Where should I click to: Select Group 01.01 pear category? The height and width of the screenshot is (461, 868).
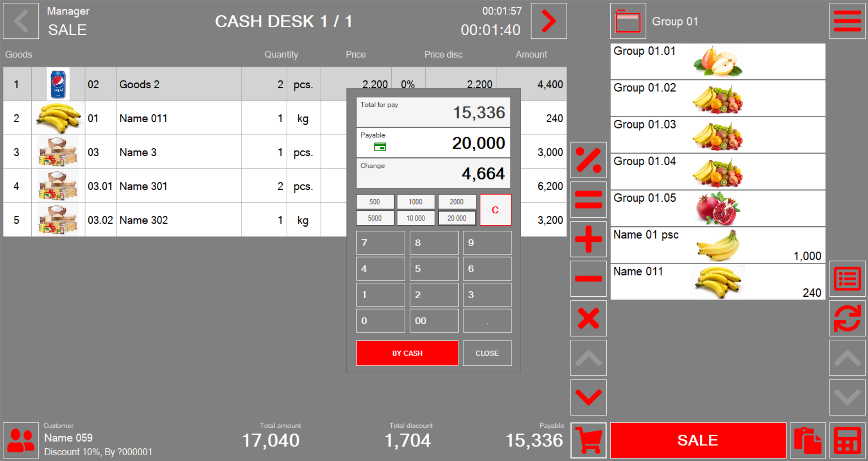click(717, 62)
